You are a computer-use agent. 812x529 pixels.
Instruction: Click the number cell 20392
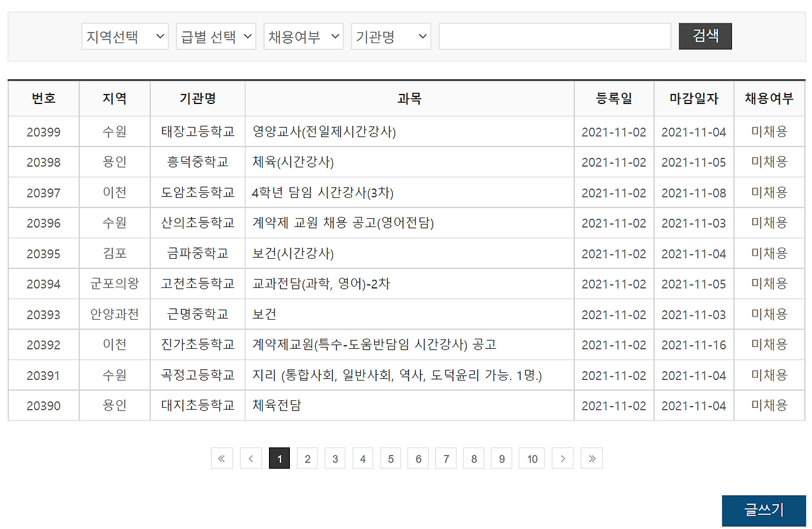(44, 345)
